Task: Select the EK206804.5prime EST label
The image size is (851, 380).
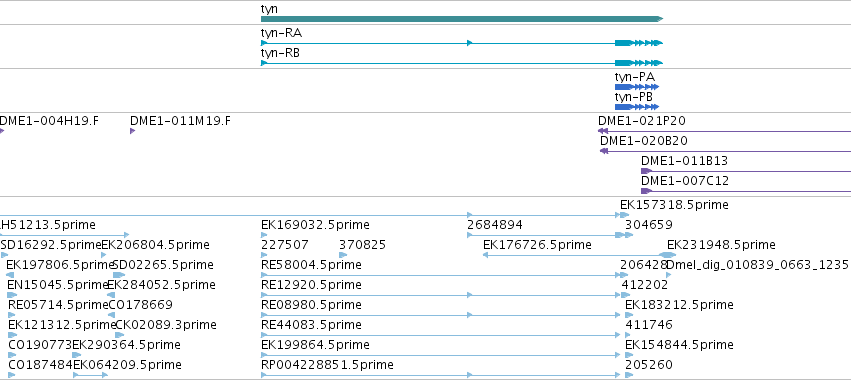Action: (x=155, y=245)
